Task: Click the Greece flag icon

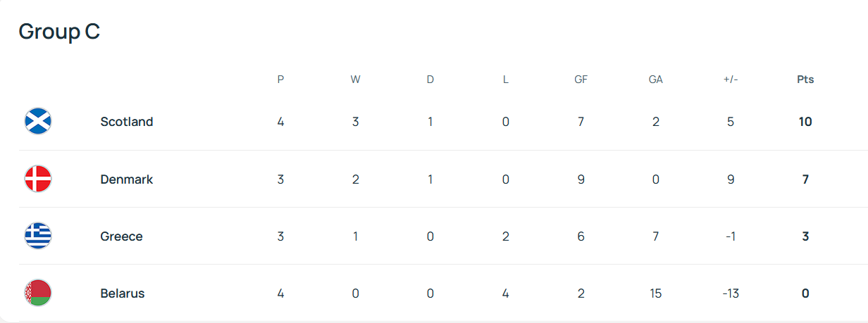Action: point(38,236)
